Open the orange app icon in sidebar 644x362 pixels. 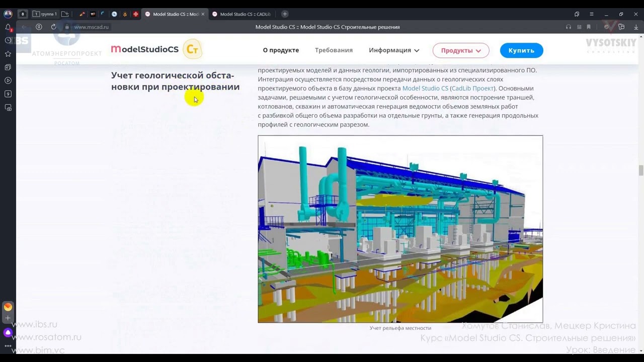pos(8,307)
